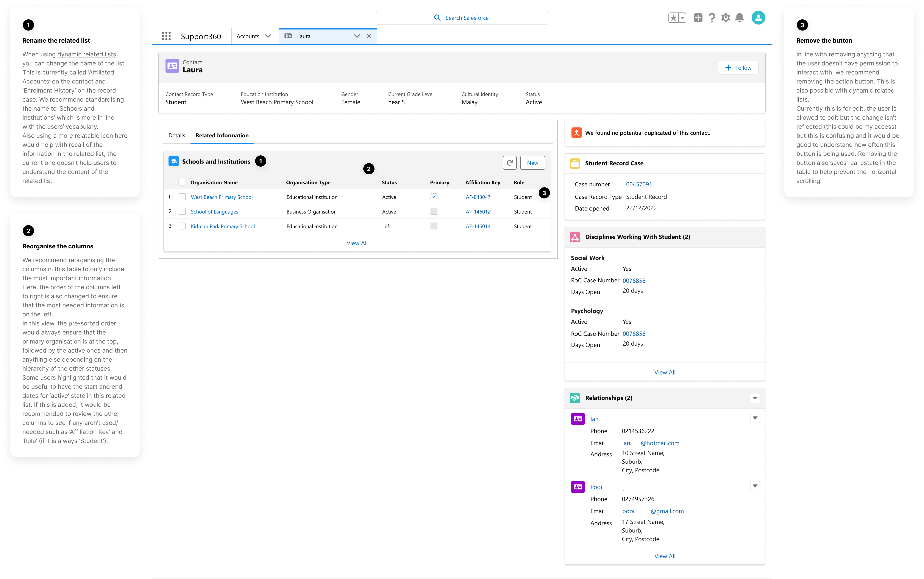Toggle the select-all checkbox in table header

tap(182, 182)
